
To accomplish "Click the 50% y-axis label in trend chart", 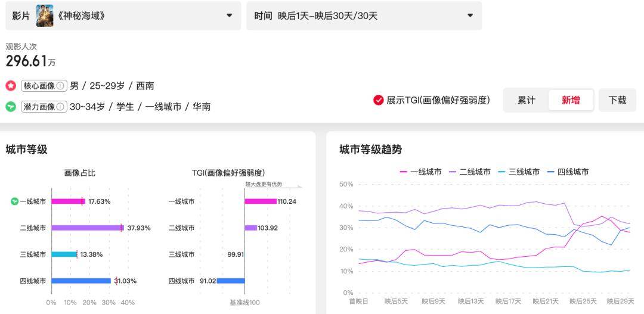I will click(x=346, y=184).
